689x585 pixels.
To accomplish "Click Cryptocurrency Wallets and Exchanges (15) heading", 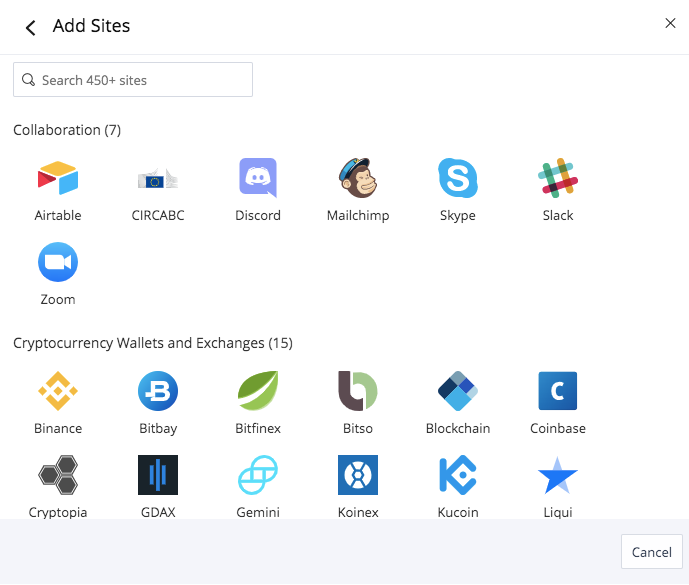I will click(153, 343).
